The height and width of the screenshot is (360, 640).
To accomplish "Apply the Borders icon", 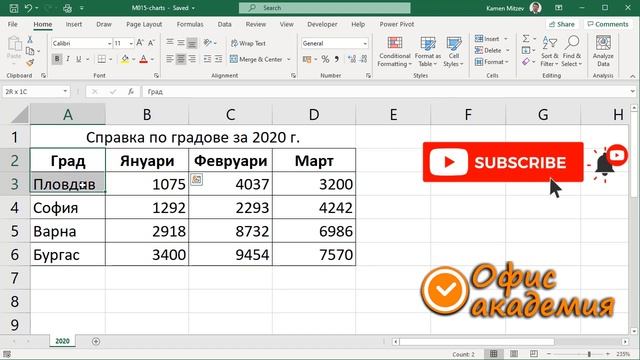I will (x=102, y=59).
